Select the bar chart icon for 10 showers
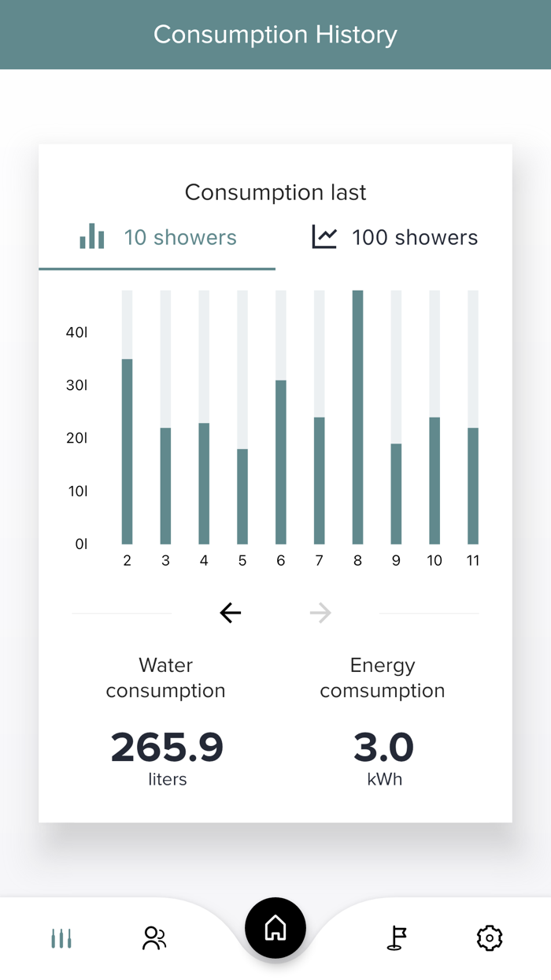 (92, 236)
